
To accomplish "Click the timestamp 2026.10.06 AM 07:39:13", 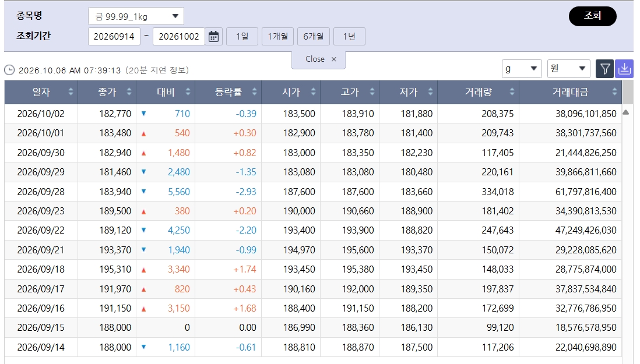I will click(x=70, y=70).
